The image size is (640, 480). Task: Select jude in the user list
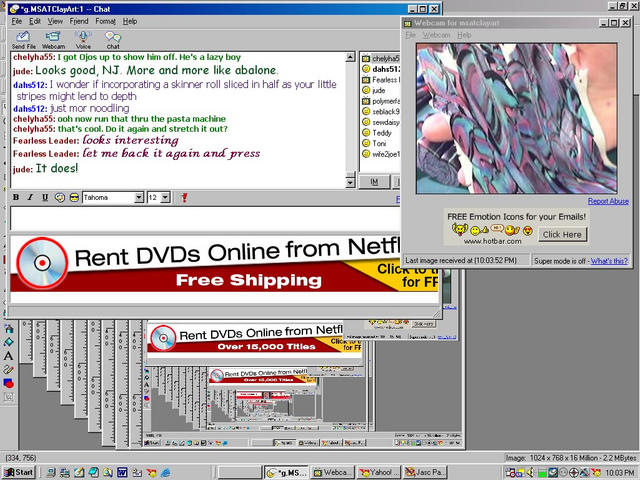(x=374, y=91)
